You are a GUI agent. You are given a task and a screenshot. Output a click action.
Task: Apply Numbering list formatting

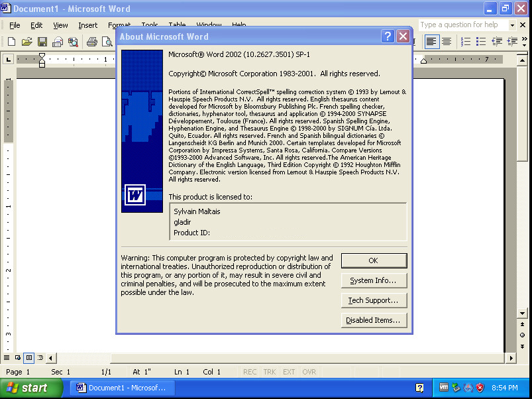pyautogui.click(x=466, y=42)
